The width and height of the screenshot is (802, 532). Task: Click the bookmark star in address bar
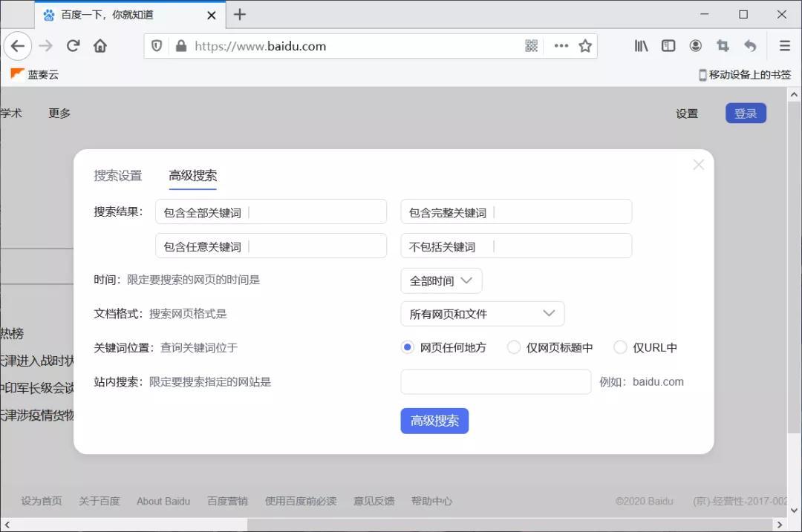coord(585,45)
